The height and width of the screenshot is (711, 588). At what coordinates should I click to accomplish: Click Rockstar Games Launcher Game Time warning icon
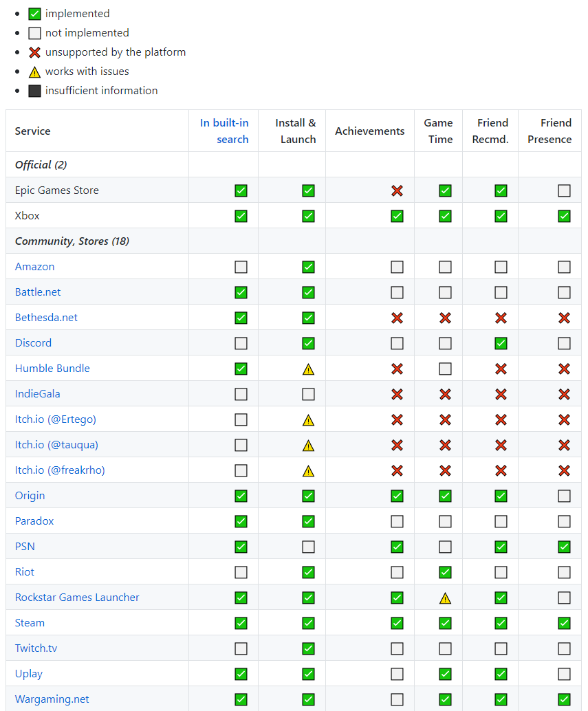445,598
